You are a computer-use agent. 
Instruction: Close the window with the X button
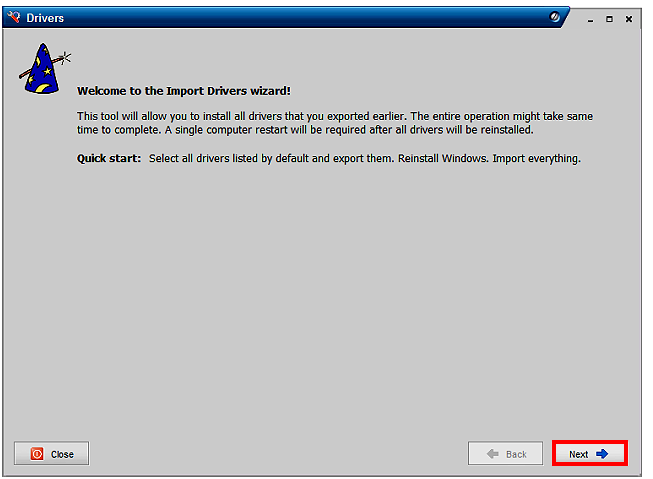[629, 19]
